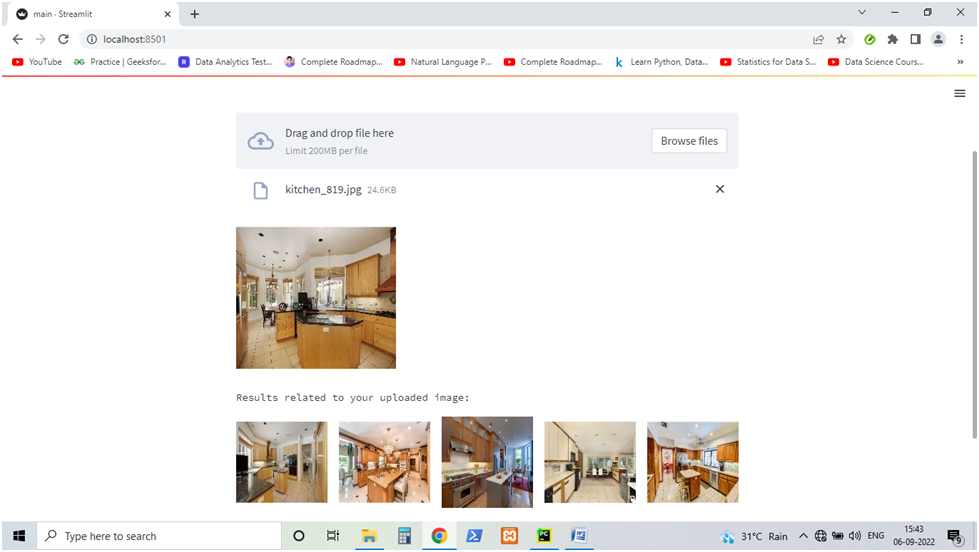Open the Extensions puzzle icon
979x552 pixels.
pos(892,39)
